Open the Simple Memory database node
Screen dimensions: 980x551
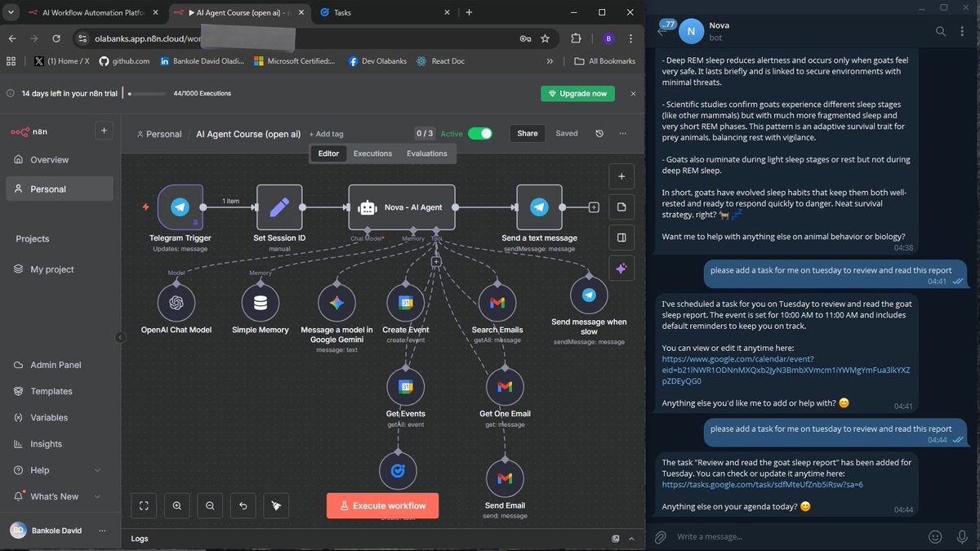click(261, 303)
